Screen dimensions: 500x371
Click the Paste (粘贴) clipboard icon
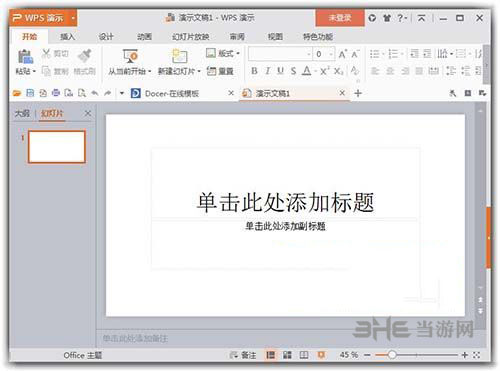[25, 57]
